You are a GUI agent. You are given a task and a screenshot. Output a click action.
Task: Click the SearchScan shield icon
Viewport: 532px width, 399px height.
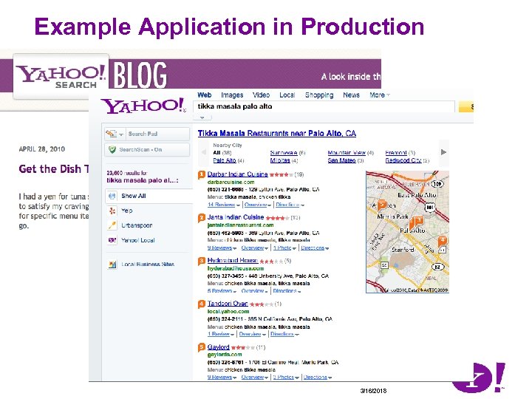112,149
